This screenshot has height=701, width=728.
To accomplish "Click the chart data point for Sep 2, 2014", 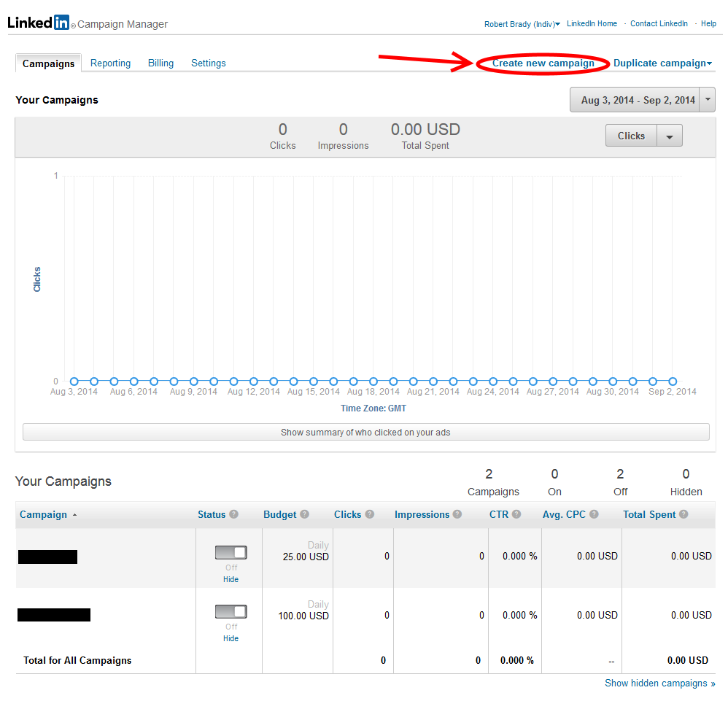I will 673,382.
